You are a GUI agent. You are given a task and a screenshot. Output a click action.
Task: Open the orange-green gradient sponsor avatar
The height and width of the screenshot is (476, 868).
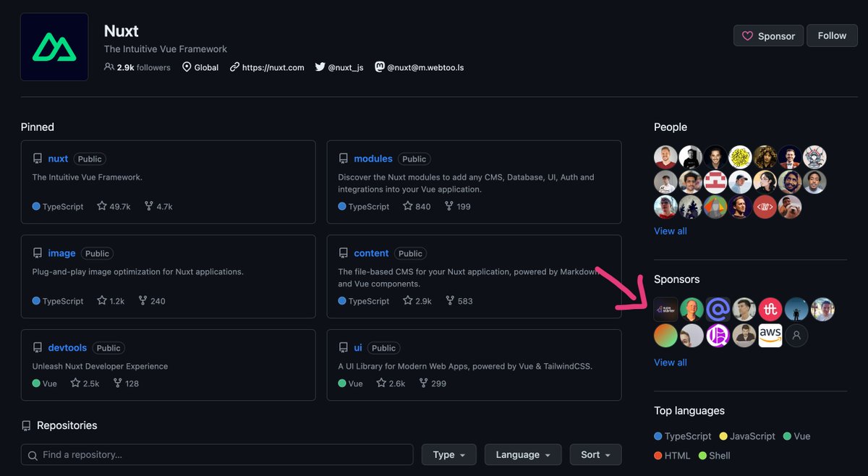(x=666, y=336)
